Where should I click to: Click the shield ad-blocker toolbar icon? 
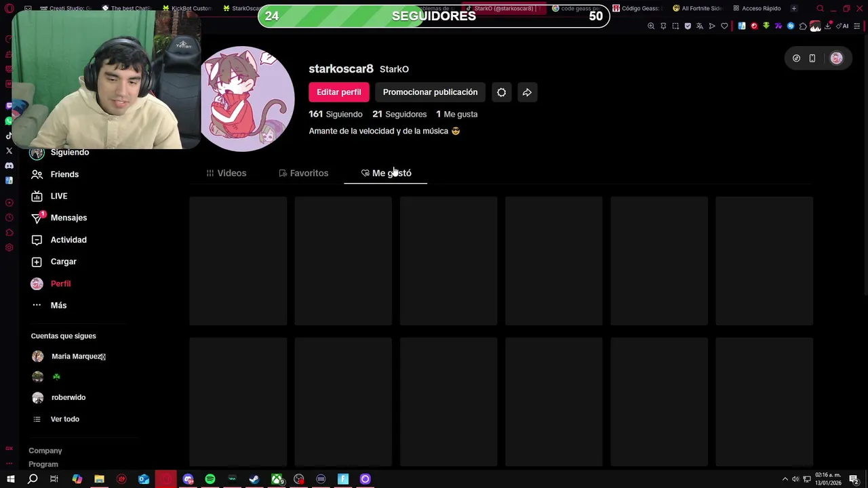click(x=688, y=26)
